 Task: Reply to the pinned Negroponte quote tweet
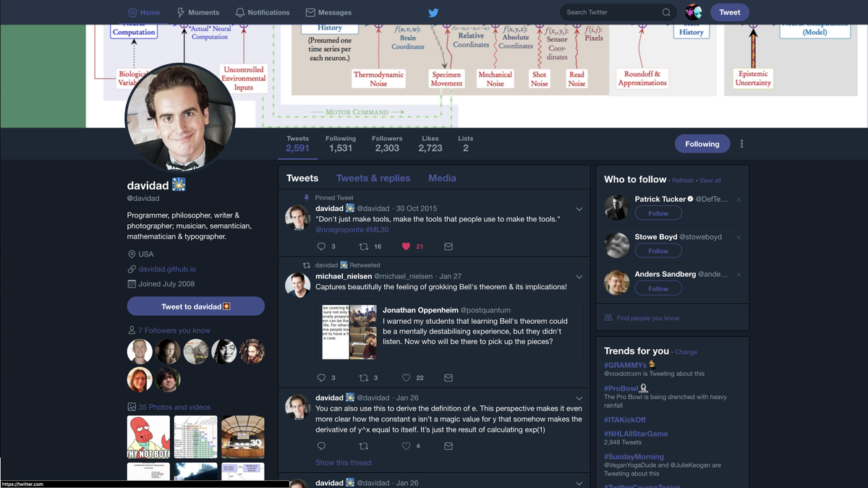click(x=321, y=247)
